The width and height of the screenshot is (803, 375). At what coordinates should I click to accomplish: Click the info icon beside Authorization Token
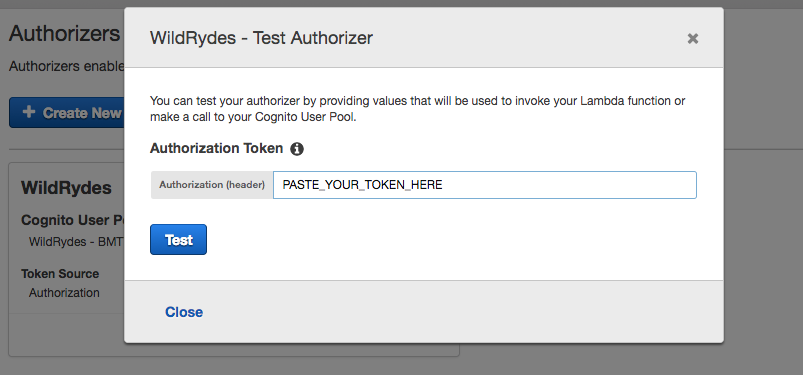[x=297, y=149]
